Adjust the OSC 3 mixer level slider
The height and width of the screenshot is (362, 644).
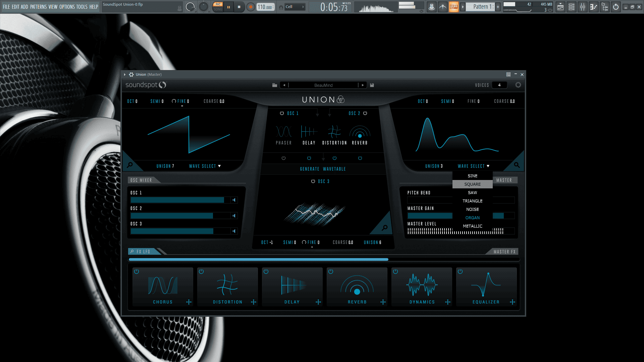pyautogui.click(x=180, y=231)
